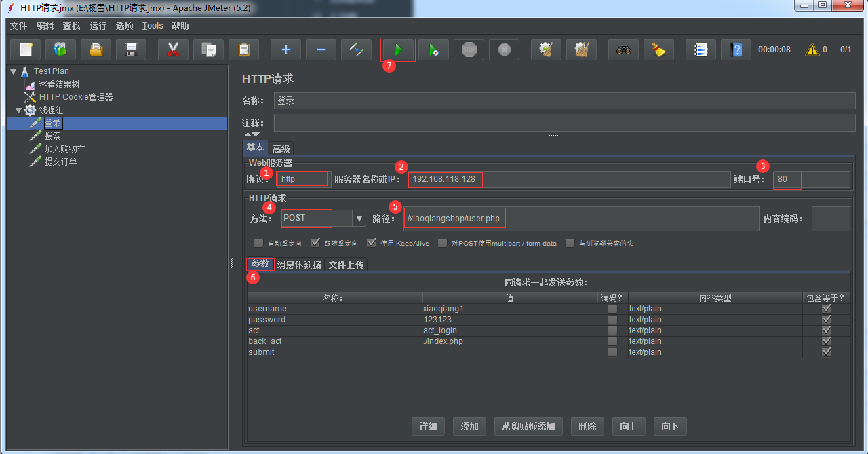Enable the 与浏览器兼容的头 checkbox

coord(570,243)
